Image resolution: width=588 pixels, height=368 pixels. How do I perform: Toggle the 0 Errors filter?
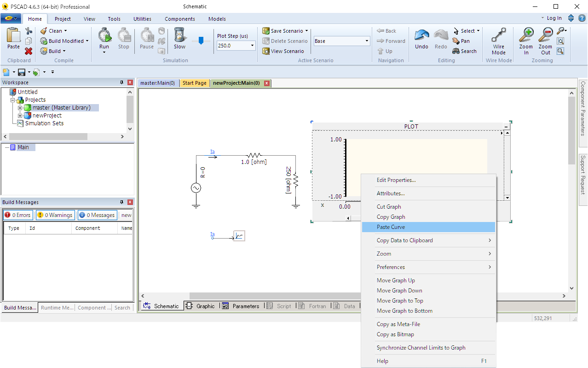18,215
